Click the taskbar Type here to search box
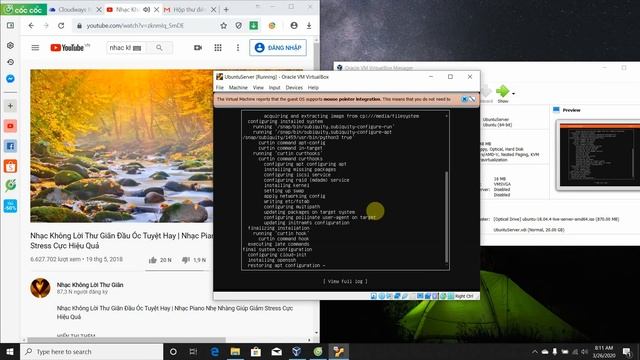640x360 pixels. click(91, 351)
